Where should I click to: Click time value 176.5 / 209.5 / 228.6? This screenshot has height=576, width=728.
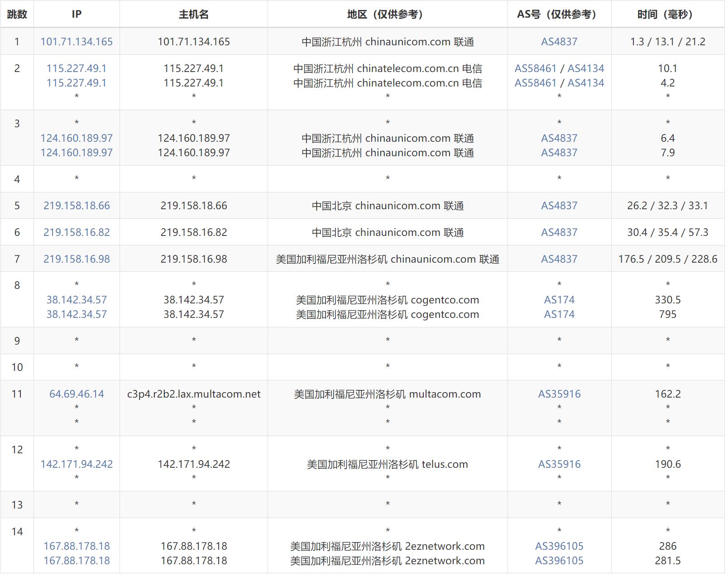668,259
